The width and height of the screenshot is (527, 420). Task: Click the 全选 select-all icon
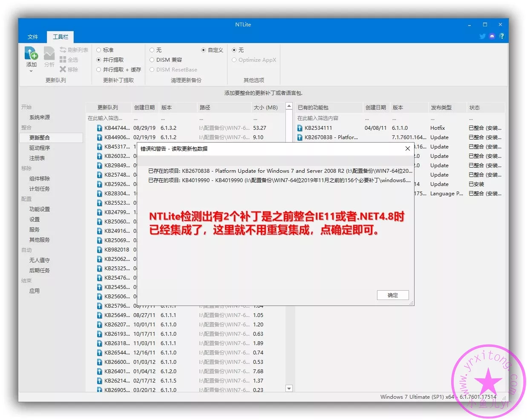click(63, 60)
